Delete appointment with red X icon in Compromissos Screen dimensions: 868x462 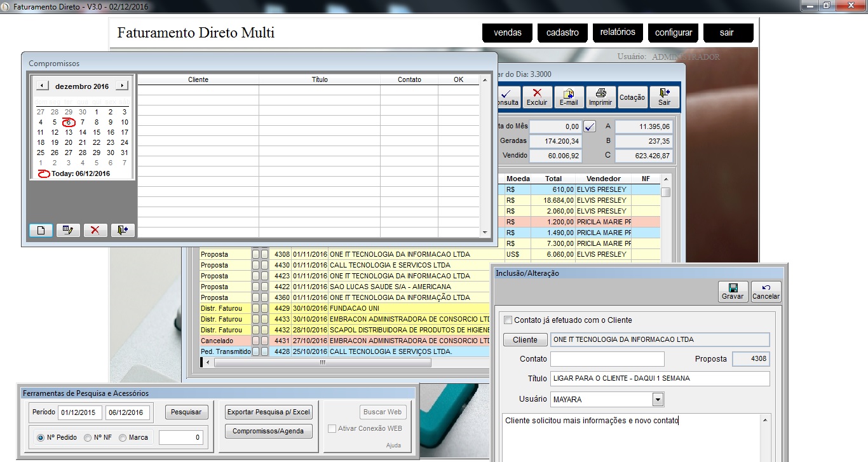(x=95, y=230)
